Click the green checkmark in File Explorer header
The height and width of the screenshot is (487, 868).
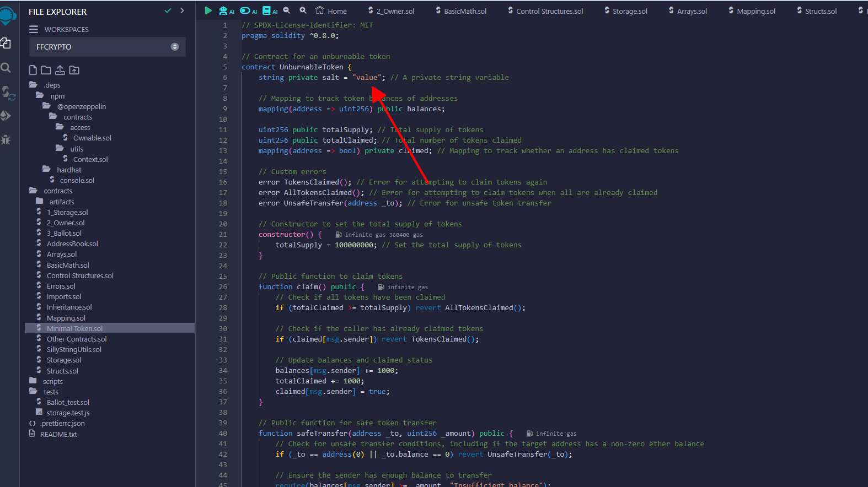[x=168, y=10]
